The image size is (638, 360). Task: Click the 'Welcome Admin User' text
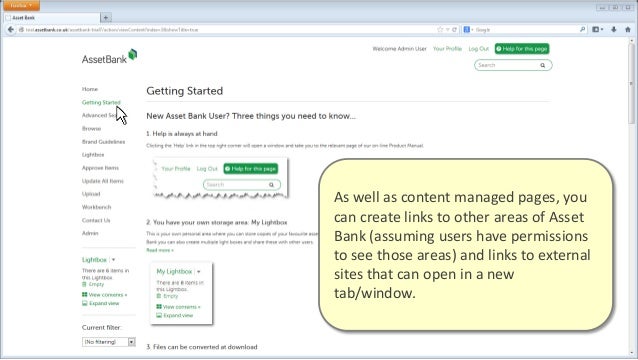tap(400, 49)
